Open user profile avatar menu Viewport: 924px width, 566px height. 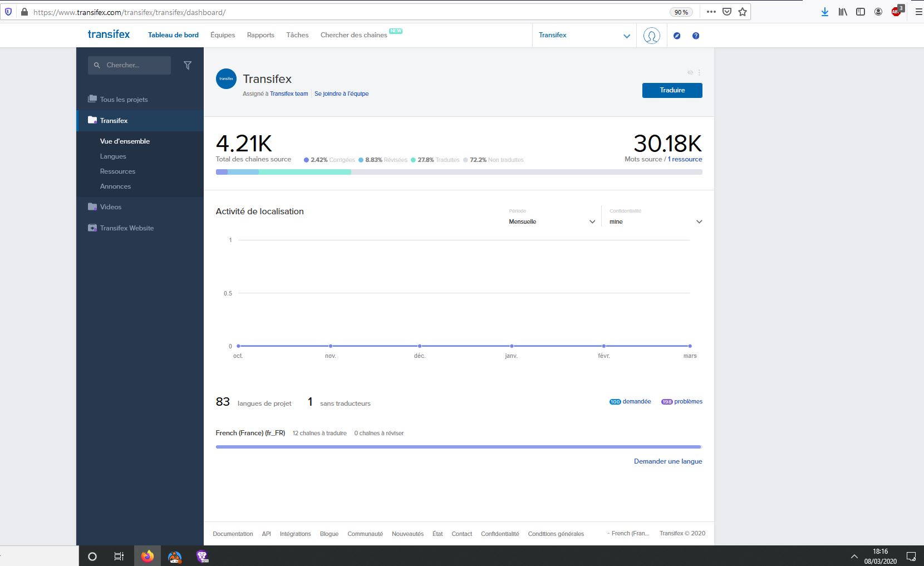coord(651,36)
